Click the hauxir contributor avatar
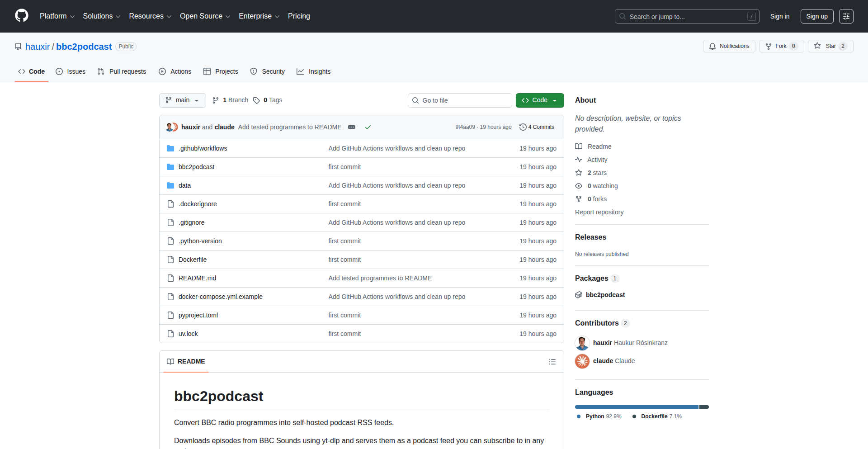The image size is (868, 449). [x=582, y=343]
